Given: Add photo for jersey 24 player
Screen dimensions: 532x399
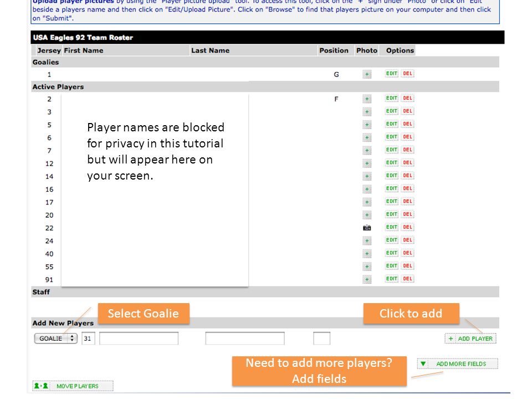Looking at the screenshot, I should click(367, 241).
